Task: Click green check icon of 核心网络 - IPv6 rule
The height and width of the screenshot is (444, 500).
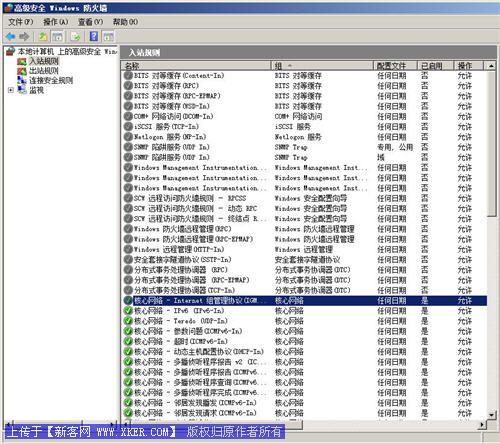Action: point(128,311)
